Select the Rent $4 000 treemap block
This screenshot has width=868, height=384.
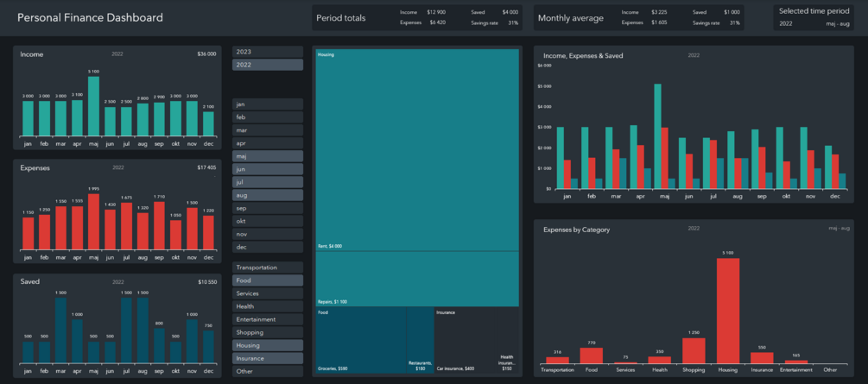tap(417, 150)
